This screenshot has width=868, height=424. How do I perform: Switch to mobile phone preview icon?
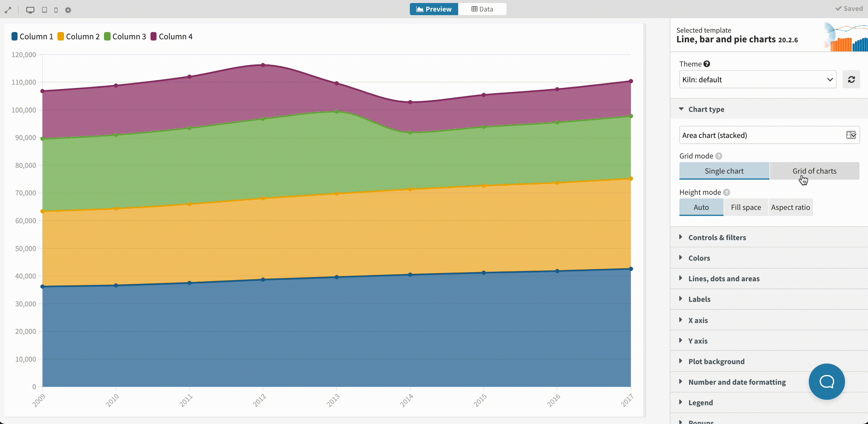click(x=56, y=10)
